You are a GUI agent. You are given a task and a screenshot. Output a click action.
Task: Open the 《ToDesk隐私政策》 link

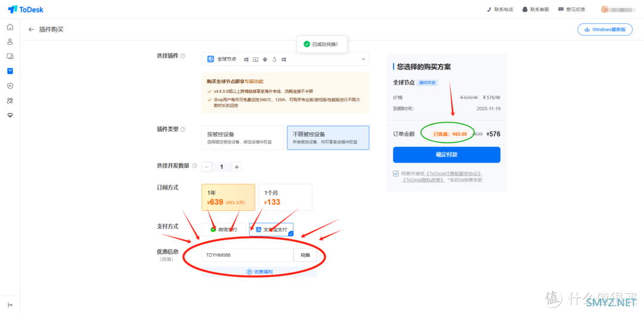[x=423, y=180]
